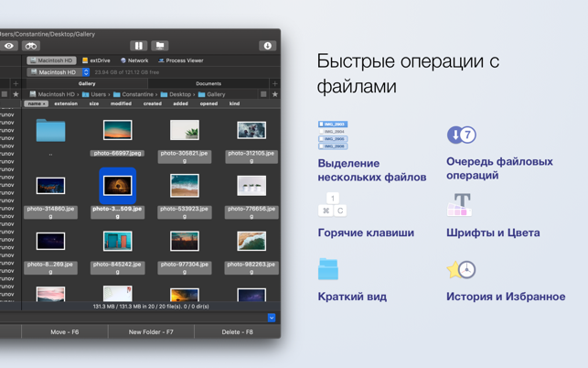Screen dimensions: 588x368
Task: Click file operations queue feature icon
Action: [x=462, y=135]
